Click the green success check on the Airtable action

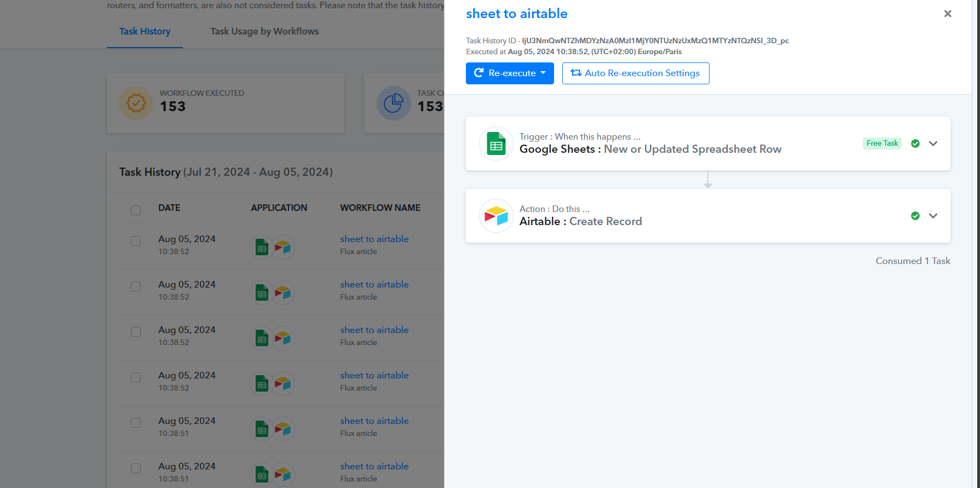click(x=915, y=216)
